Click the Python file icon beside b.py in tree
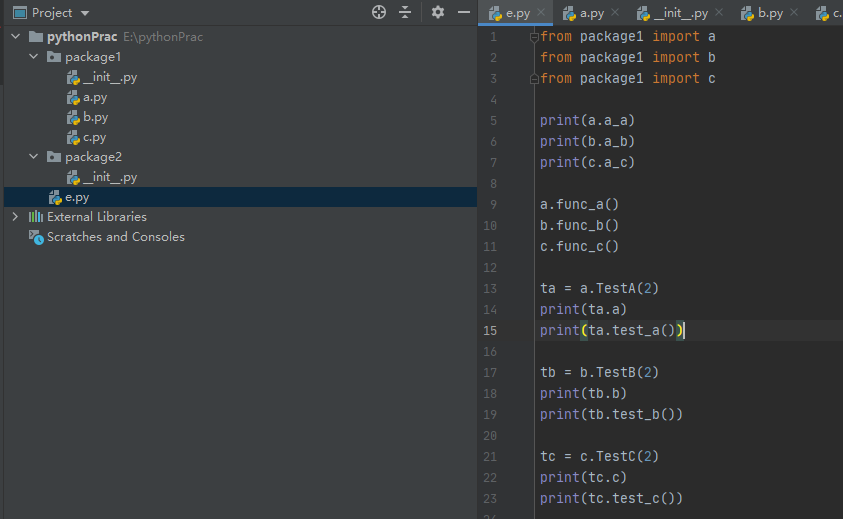This screenshot has width=843, height=519. pyautogui.click(x=73, y=118)
